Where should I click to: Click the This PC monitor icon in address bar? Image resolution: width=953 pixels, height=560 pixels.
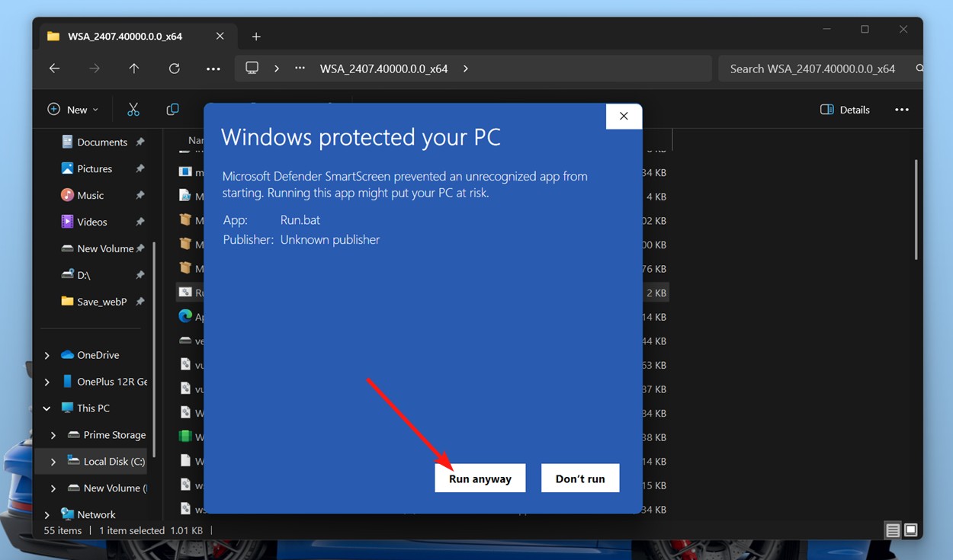[x=252, y=68]
